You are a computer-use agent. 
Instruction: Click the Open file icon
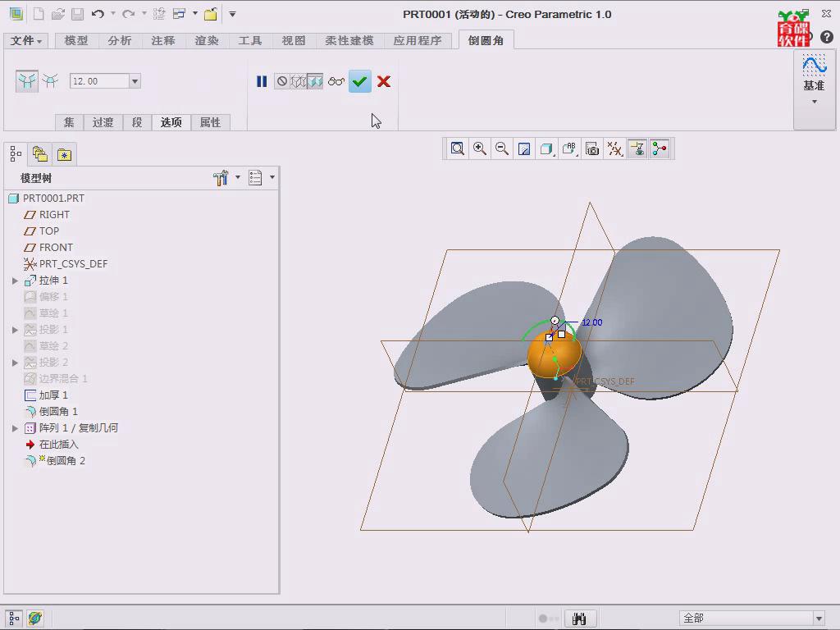pyautogui.click(x=58, y=15)
